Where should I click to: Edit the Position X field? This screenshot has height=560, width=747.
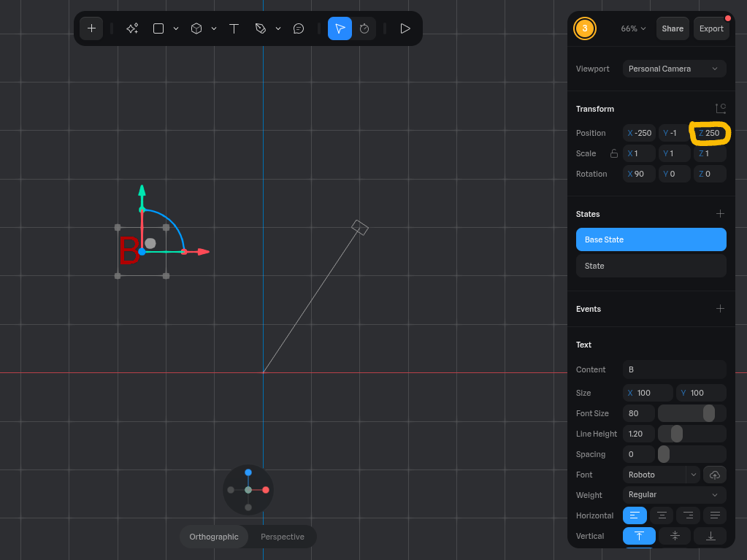(639, 133)
